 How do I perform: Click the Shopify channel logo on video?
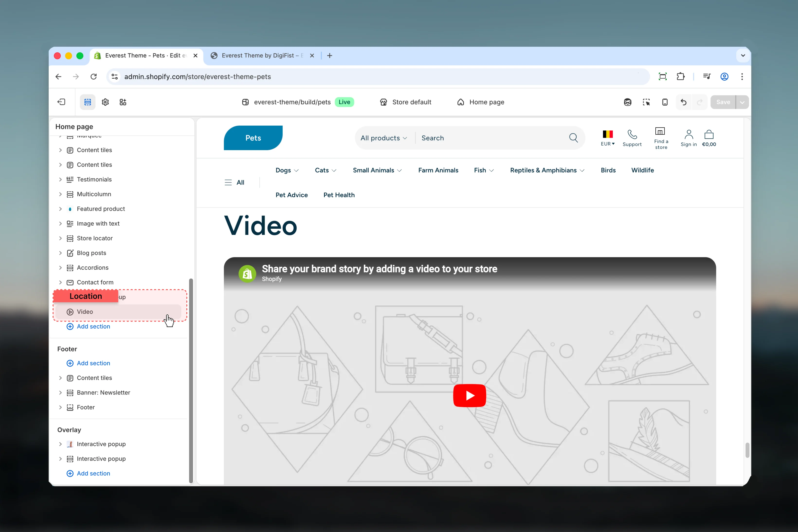247,274
